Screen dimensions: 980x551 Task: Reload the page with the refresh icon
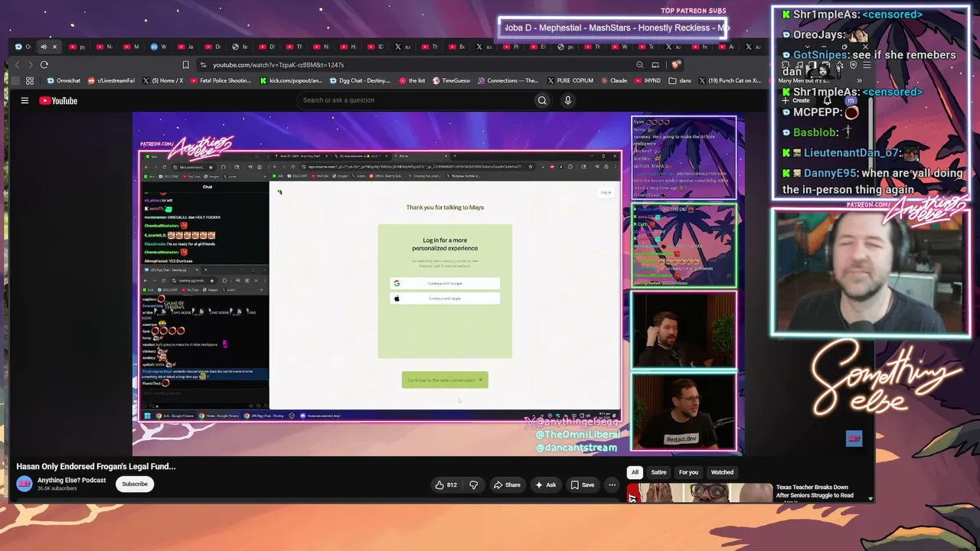point(44,65)
